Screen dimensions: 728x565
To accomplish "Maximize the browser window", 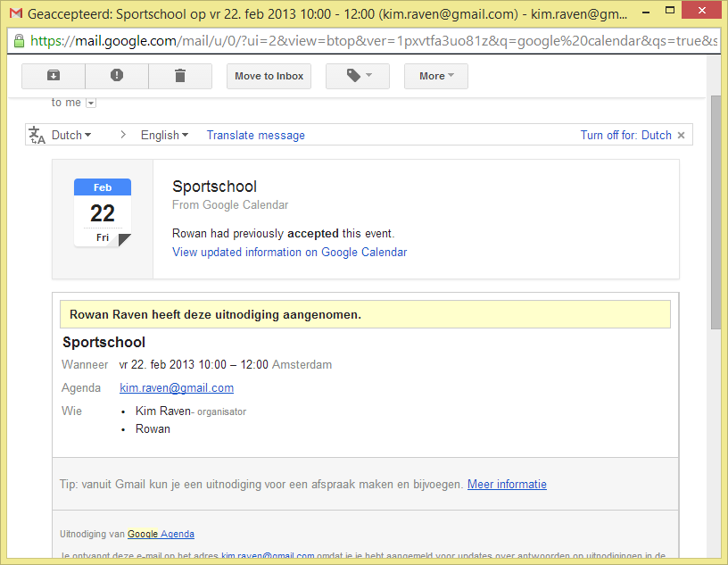I will (669, 10).
